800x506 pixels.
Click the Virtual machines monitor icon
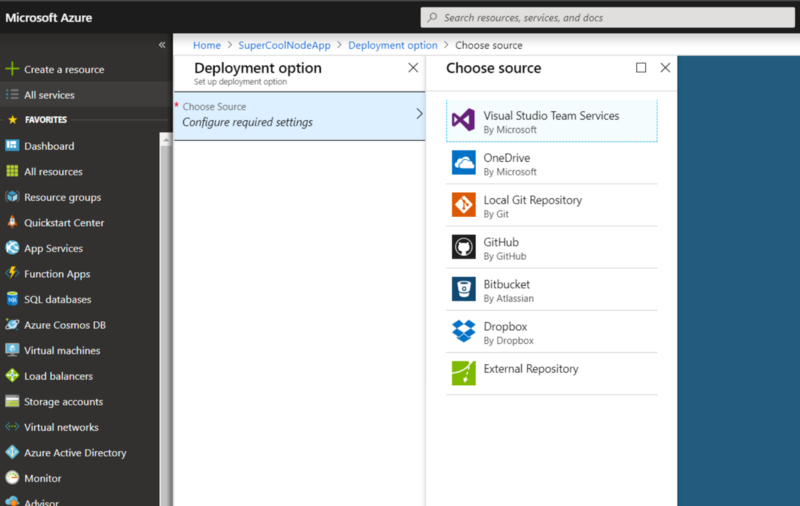[12, 350]
